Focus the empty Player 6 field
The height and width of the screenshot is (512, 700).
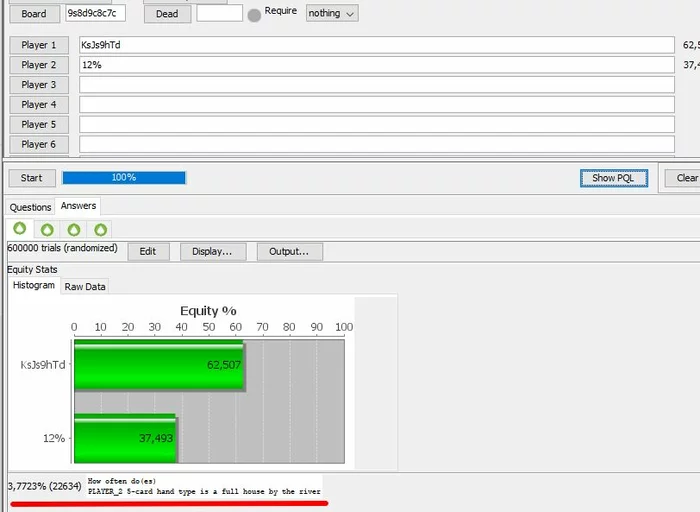[377, 144]
